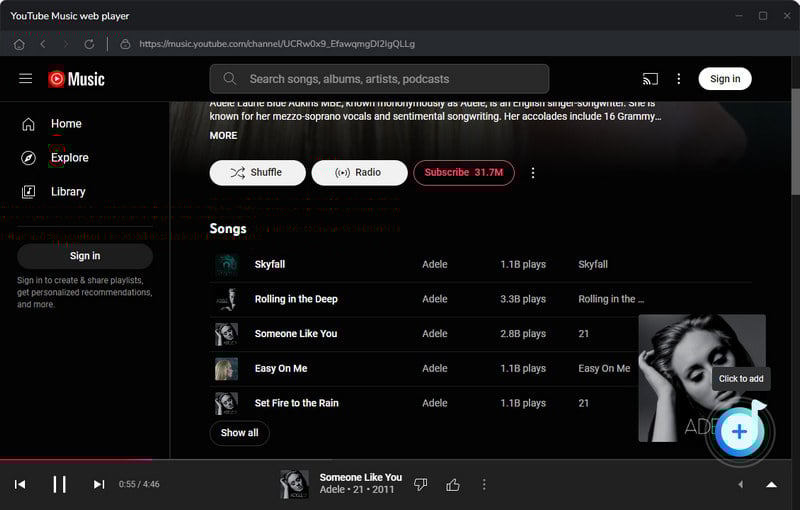
Task: Seek on the playback progress bar
Action: click(x=395, y=460)
